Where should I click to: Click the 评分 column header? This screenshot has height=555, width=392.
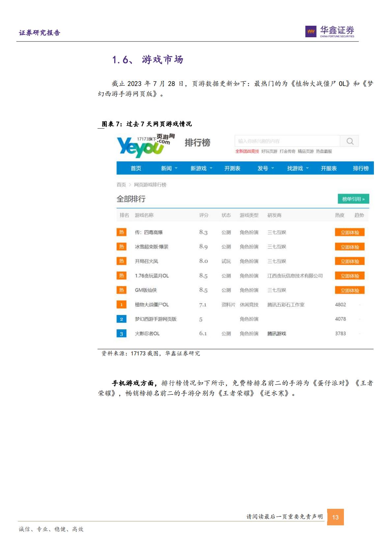(204, 215)
